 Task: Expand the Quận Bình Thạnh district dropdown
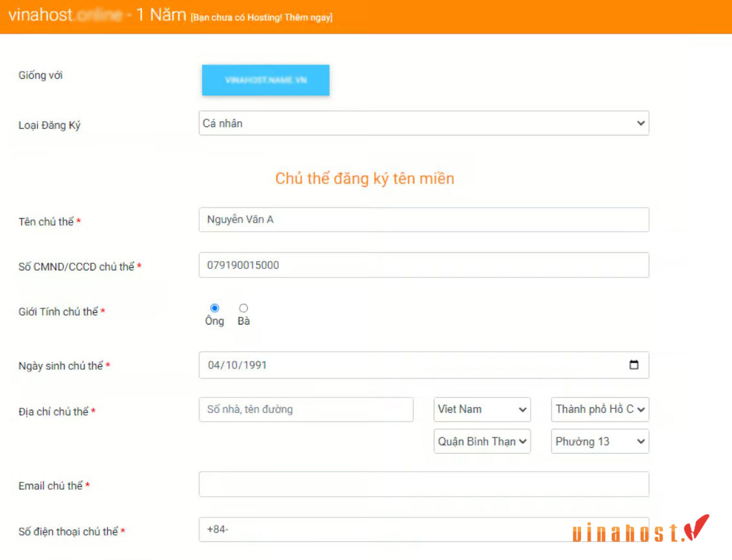coord(482,441)
